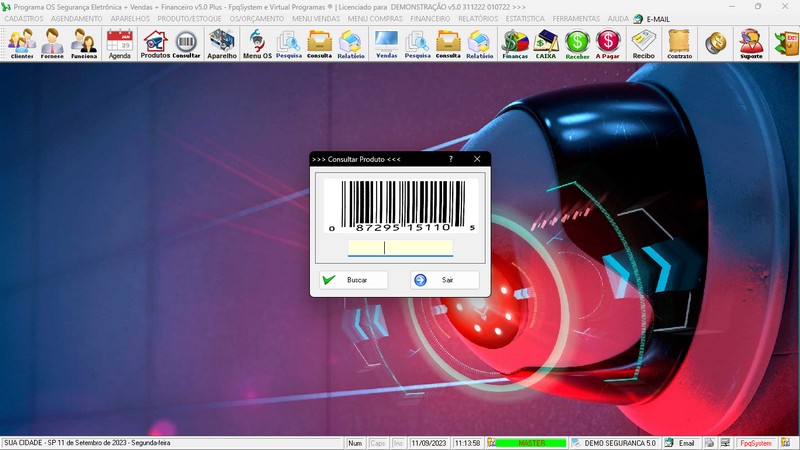Open the CAIXA toolbar icon
The width and height of the screenshot is (800, 450).
tap(546, 43)
